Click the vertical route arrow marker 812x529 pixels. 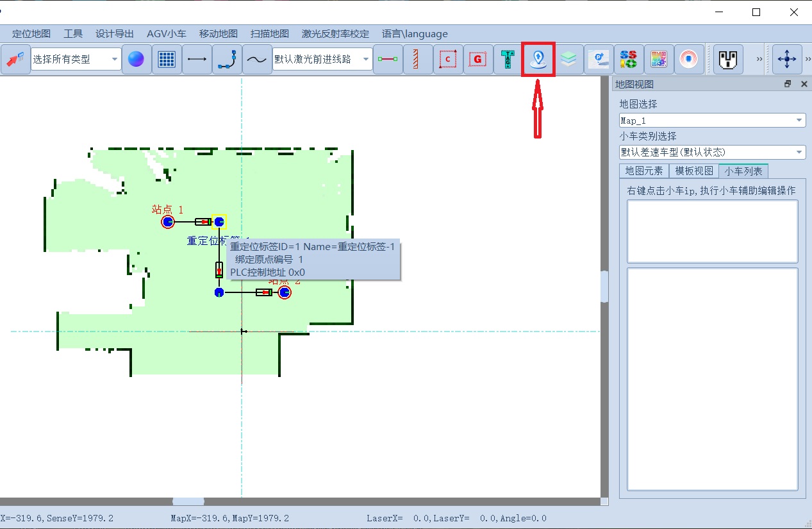[219, 270]
